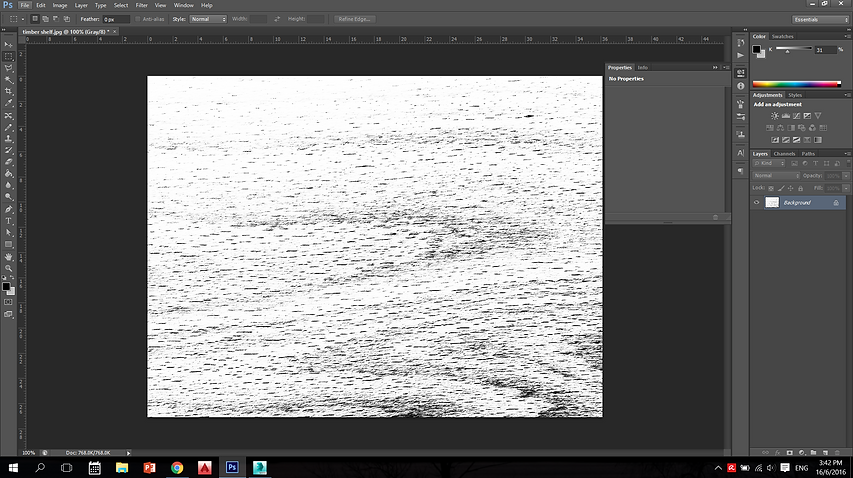
Task: Add a Curves adjustment
Action: 796,116
